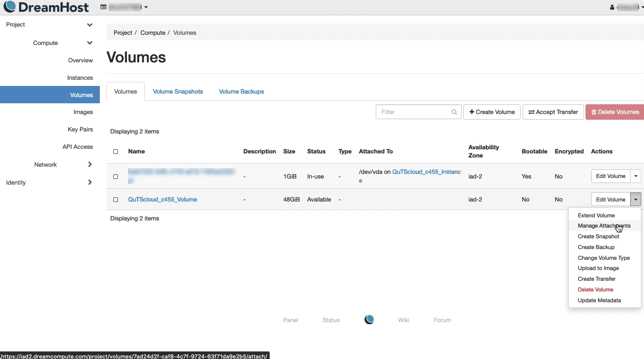Switch to the Volume Backups tab

241,92
